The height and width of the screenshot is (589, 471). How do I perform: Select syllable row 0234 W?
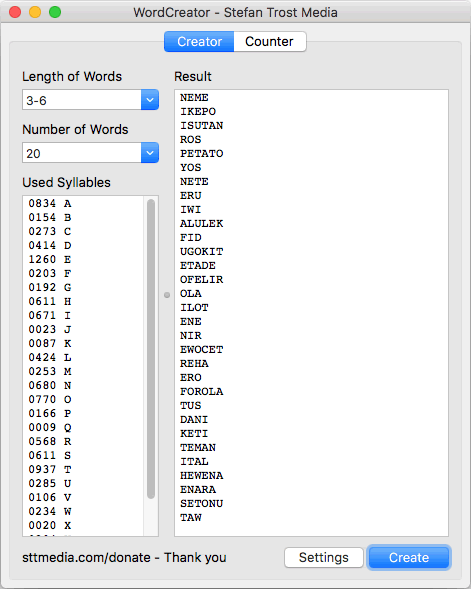(x=50, y=511)
